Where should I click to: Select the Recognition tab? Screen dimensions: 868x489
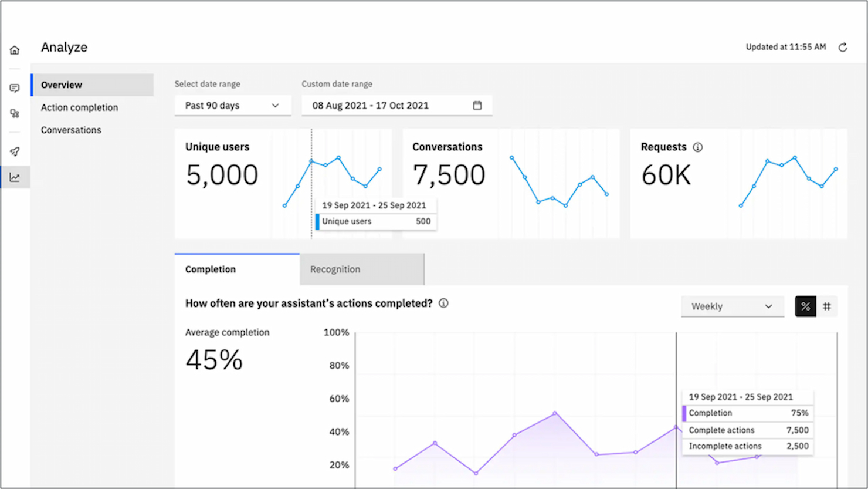(335, 269)
